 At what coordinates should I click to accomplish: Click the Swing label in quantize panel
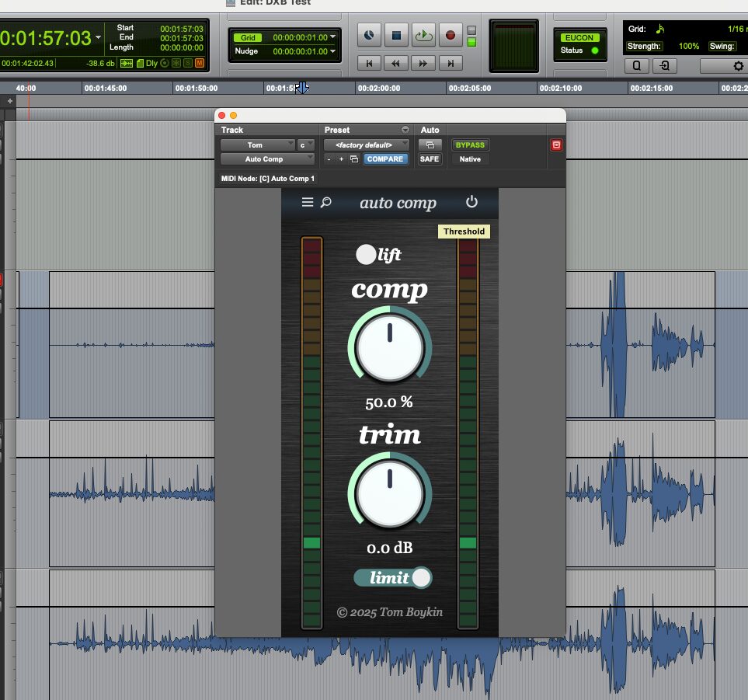tap(722, 47)
